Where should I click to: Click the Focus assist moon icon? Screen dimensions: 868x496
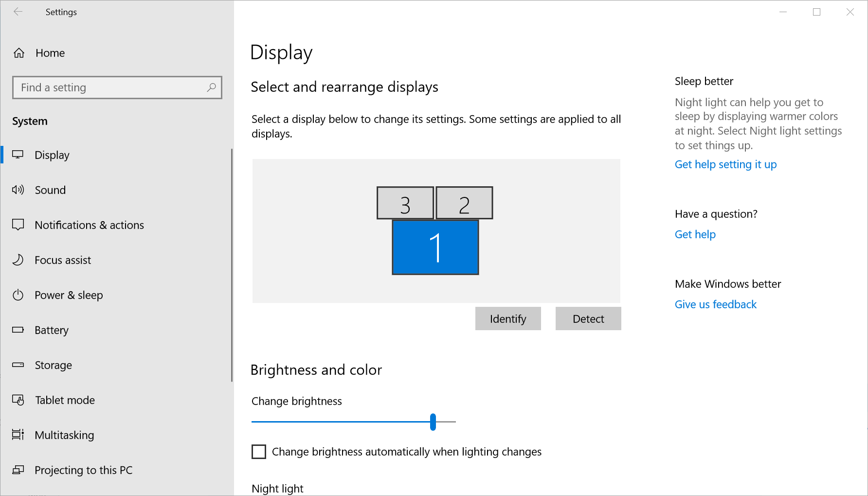18,260
